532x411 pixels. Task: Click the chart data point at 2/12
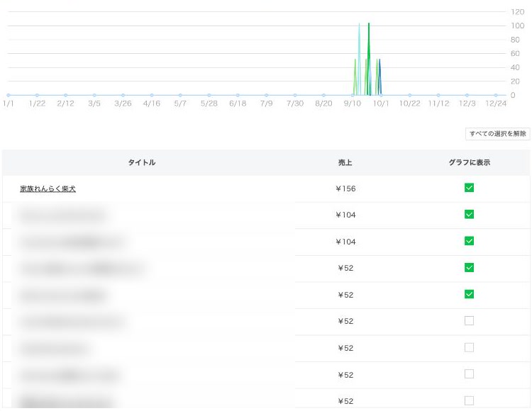tap(65, 95)
